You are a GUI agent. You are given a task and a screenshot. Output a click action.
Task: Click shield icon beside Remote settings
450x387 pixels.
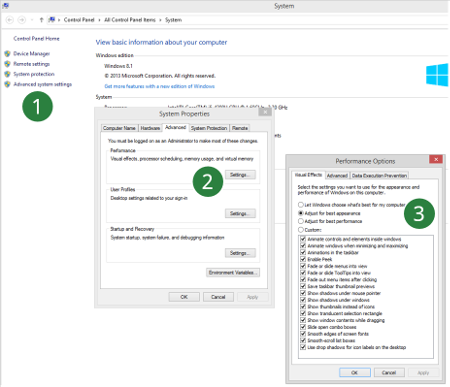[7, 64]
